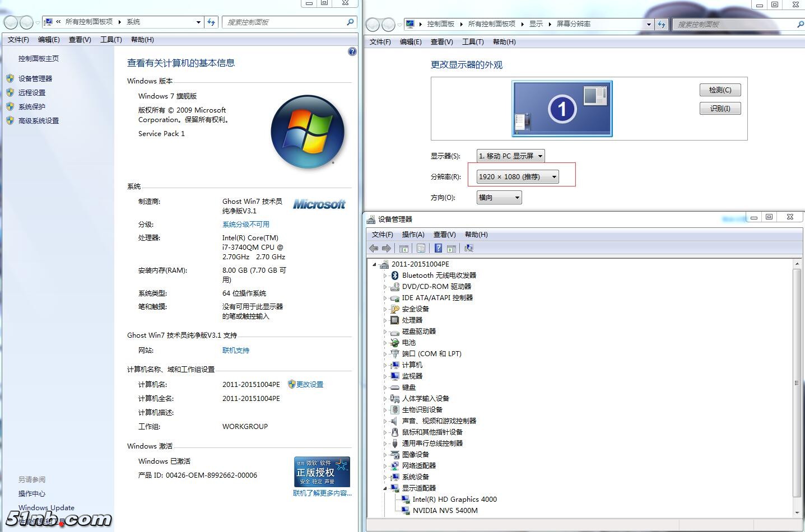Click the help icon in Device Manager toolbar
The width and height of the screenshot is (805, 532).
pos(438,248)
